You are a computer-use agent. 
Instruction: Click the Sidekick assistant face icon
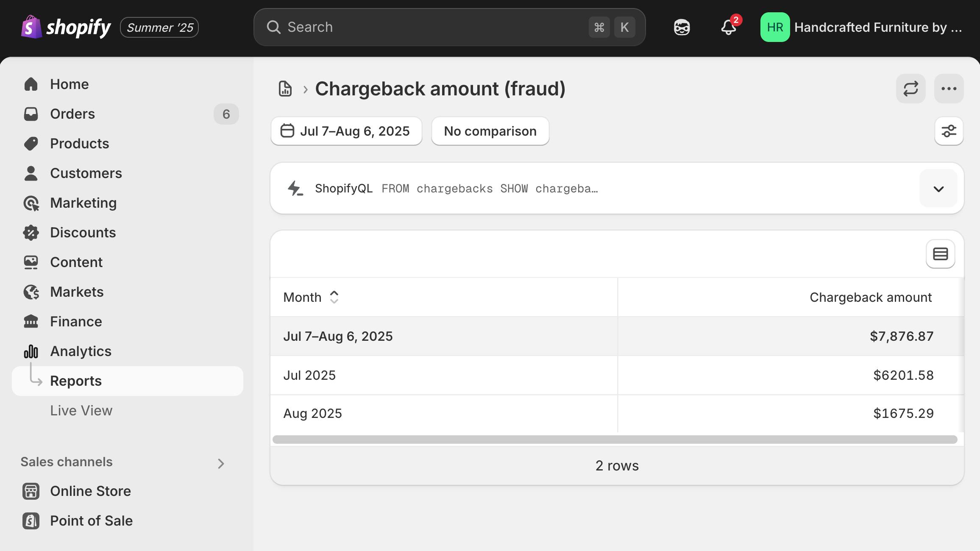[x=682, y=28]
